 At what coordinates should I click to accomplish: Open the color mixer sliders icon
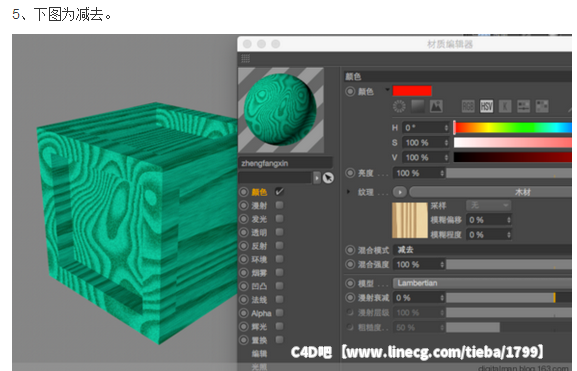pyautogui.click(x=524, y=106)
